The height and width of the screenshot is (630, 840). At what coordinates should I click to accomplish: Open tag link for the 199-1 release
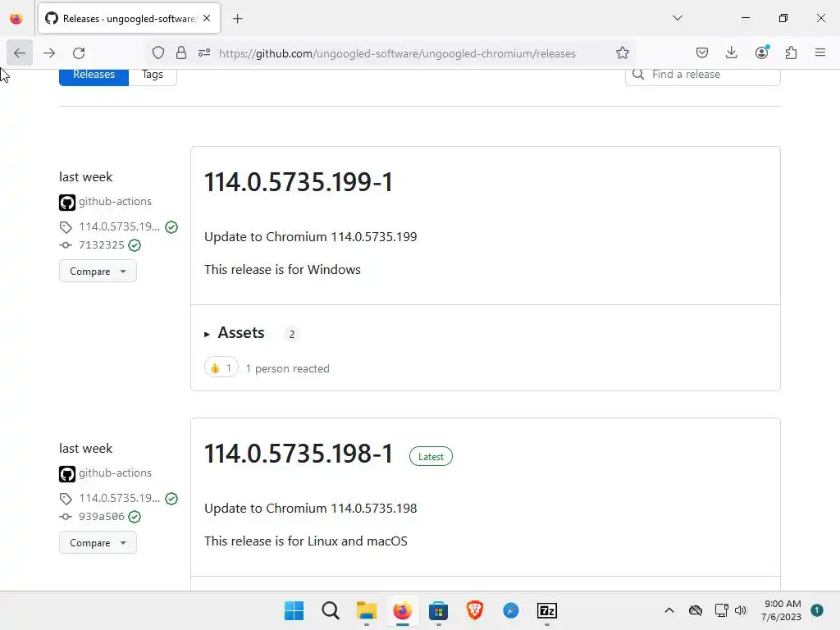[x=119, y=226]
